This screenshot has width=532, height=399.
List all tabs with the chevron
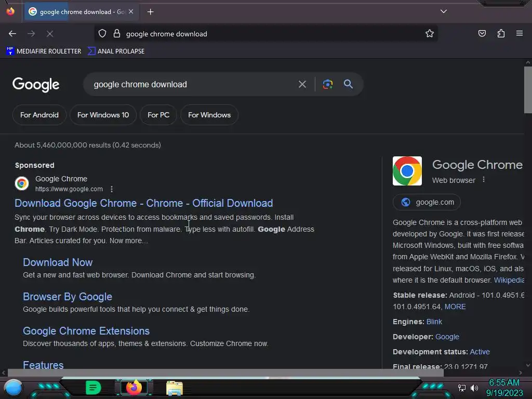point(444,11)
